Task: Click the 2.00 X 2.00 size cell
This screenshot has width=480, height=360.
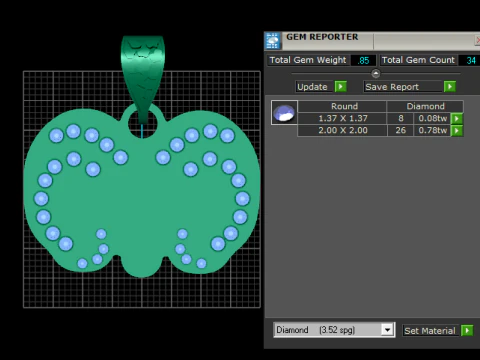Action: pos(343,130)
